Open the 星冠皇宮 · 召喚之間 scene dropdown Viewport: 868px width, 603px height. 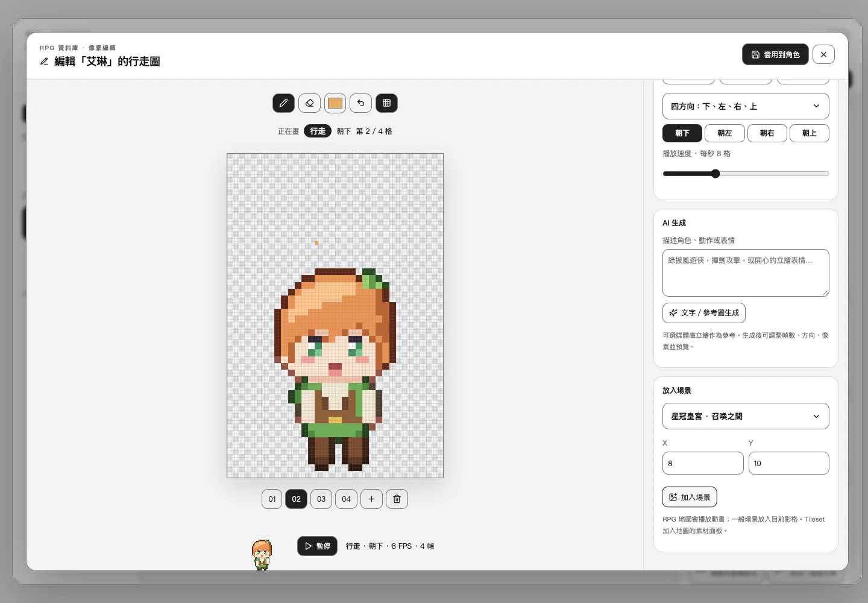point(746,416)
